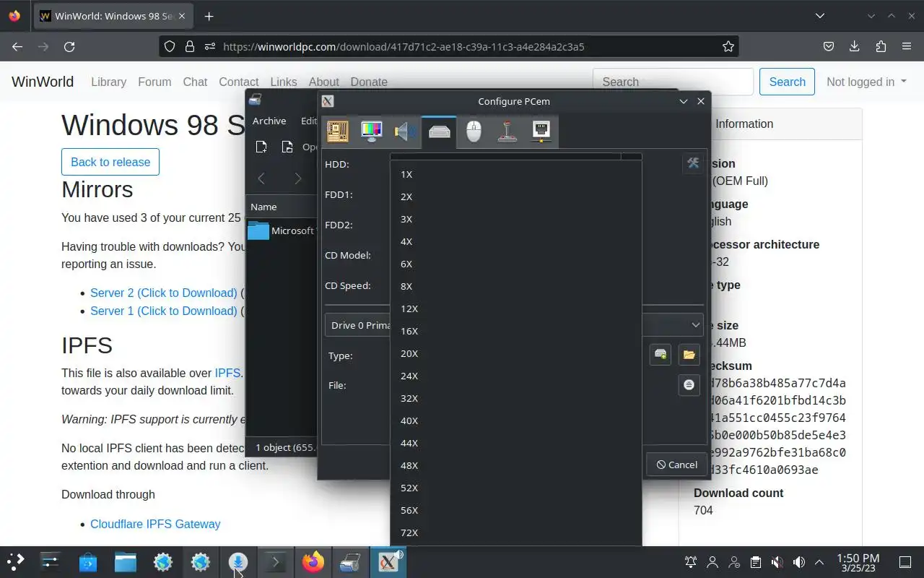The height and width of the screenshot is (578, 924).
Task: Click the Open archive icon in Ark toolbar
Action: pyautogui.click(x=287, y=147)
